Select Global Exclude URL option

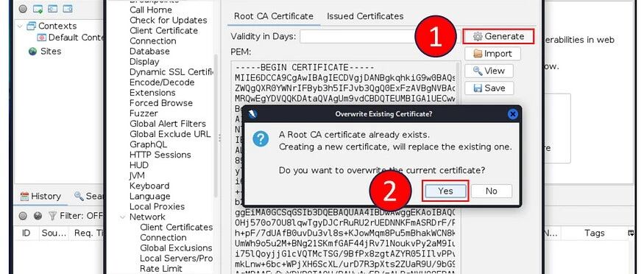click(170, 134)
